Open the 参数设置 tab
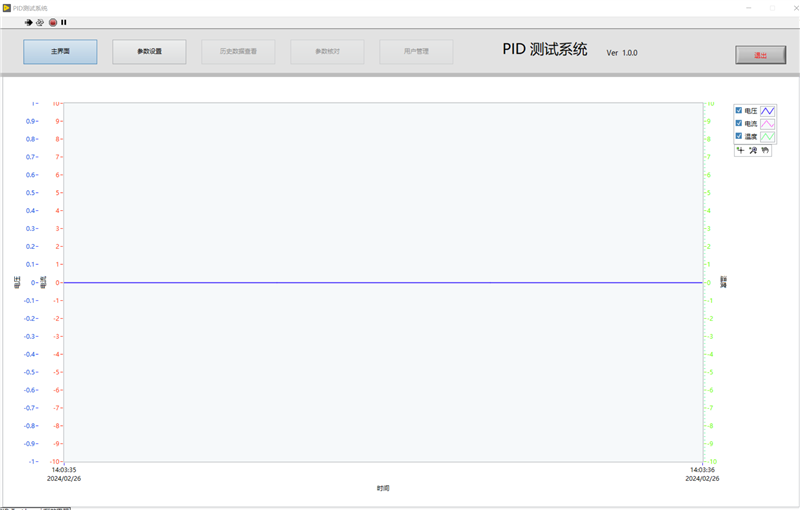Image resolution: width=800 pixels, height=510 pixels. tap(149, 51)
